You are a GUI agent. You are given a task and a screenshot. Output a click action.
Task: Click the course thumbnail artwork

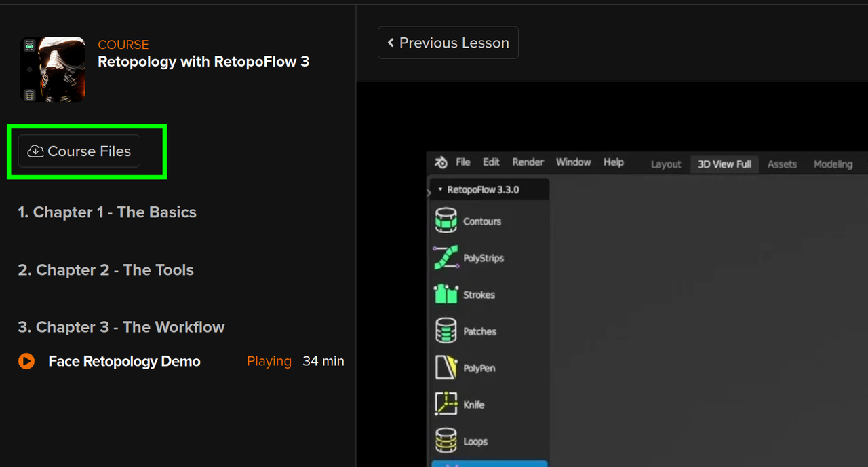pos(52,70)
